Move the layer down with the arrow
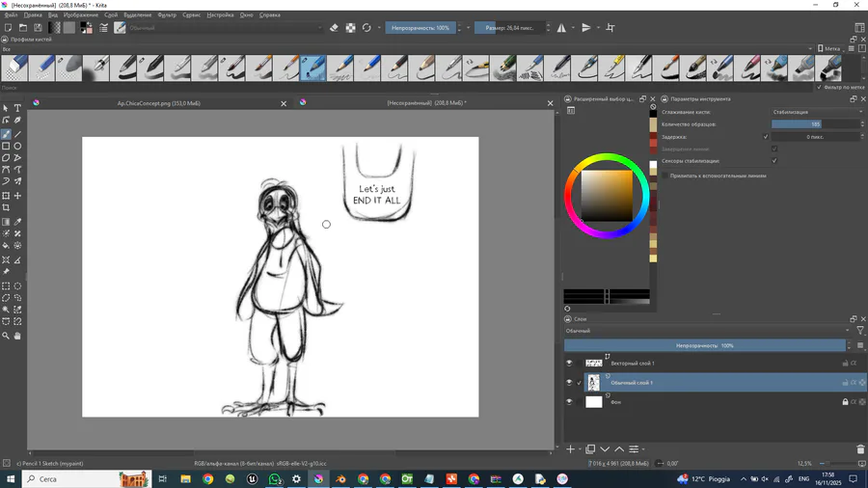Screen dimensions: 868x488 [605, 449]
